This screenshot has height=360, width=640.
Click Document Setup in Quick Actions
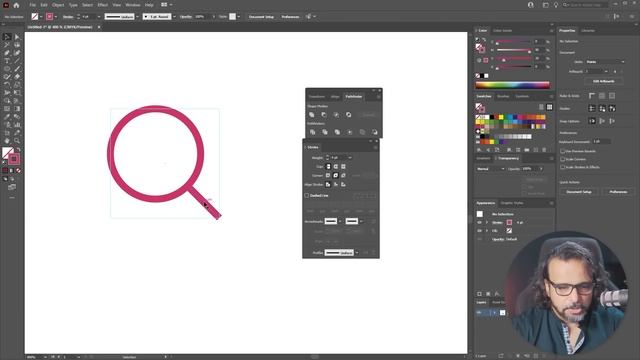pyautogui.click(x=579, y=192)
